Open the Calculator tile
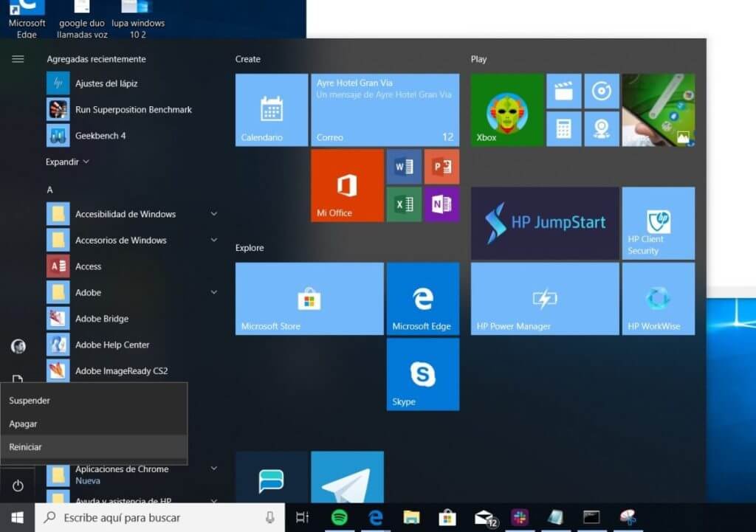 point(563,128)
